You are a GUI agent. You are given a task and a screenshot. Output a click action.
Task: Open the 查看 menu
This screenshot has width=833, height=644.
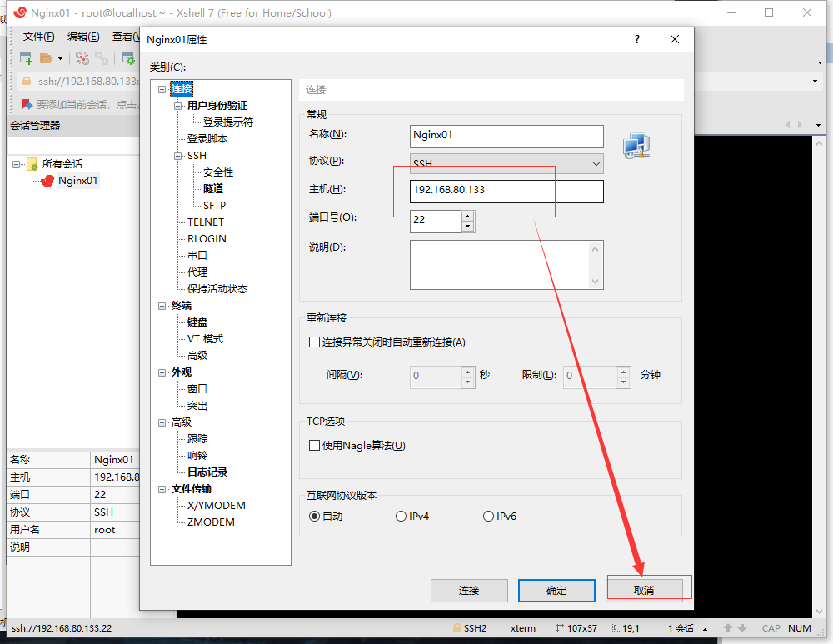(x=126, y=37)
